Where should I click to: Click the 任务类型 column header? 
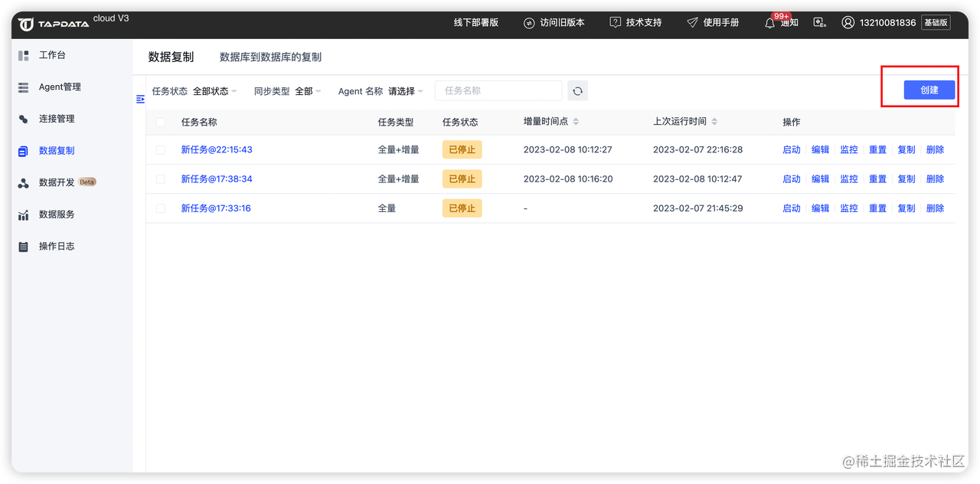[395, 122]
